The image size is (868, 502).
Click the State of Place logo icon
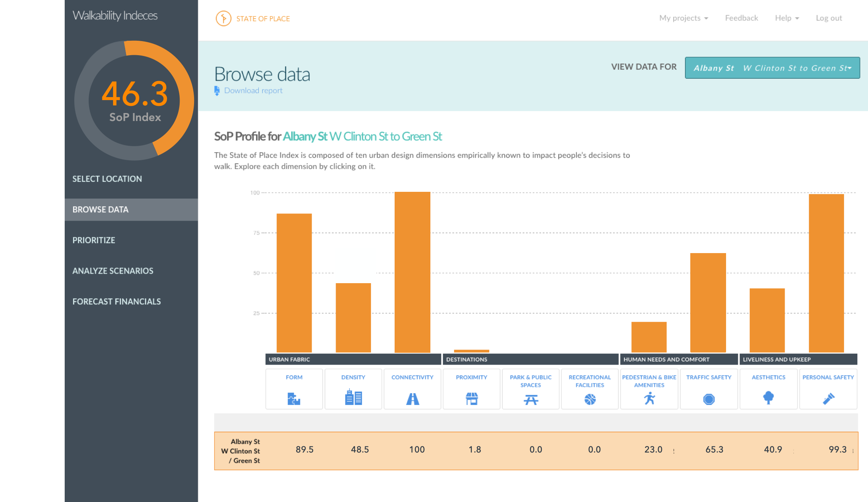[223, 18]
